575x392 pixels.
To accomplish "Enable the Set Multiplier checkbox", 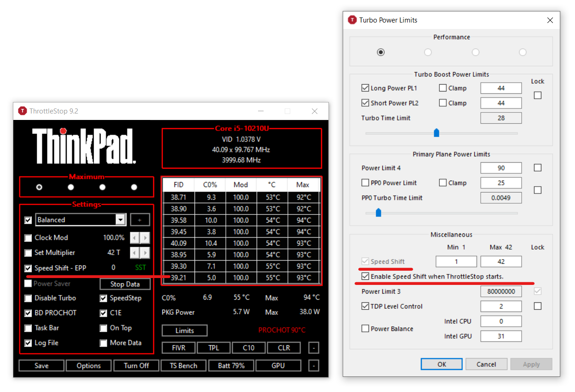I will [28, 253].
